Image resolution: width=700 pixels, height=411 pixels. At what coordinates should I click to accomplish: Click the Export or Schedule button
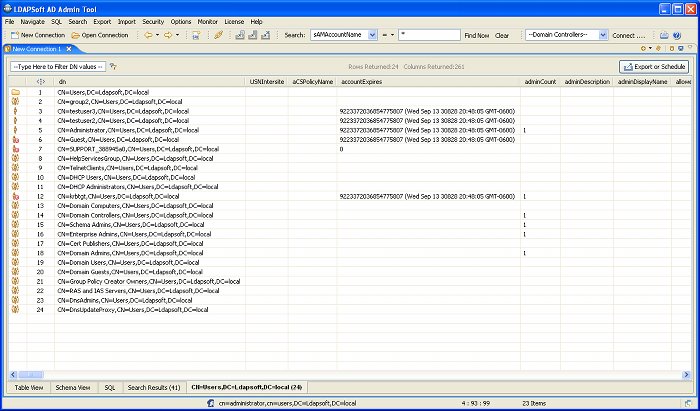[x=655, y=66]
